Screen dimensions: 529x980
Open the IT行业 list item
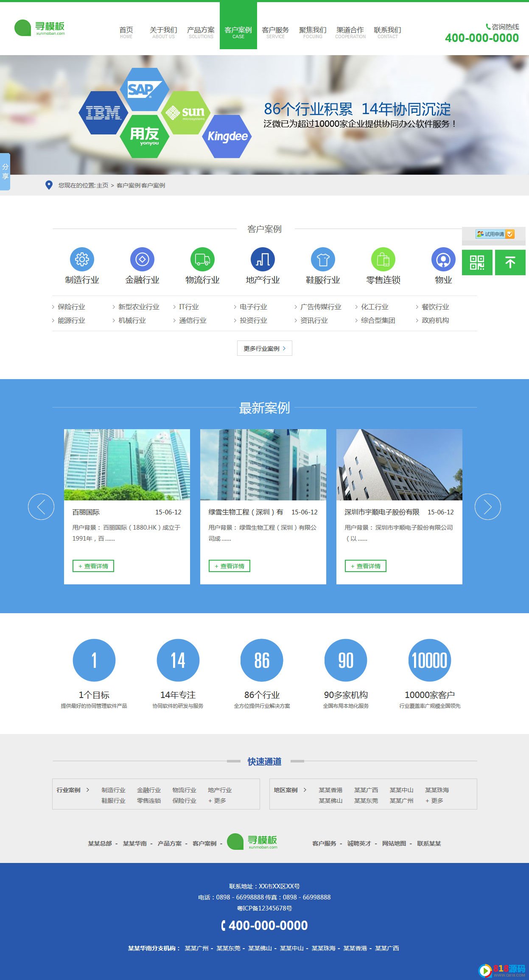[x=189, y=307]
